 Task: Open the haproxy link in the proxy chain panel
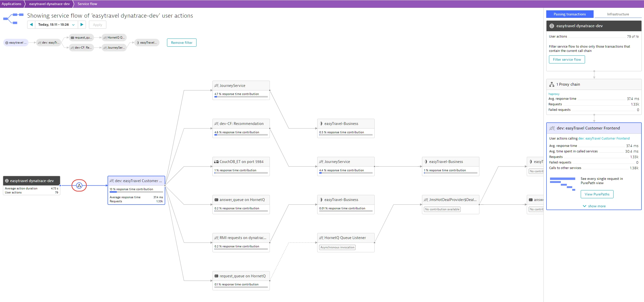click(554, 94)
